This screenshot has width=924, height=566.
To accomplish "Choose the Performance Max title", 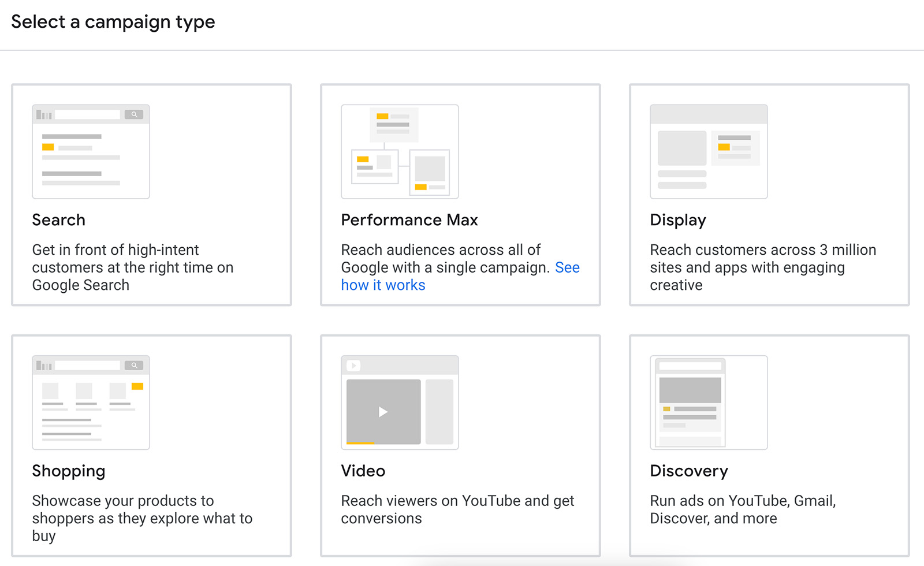I will (409, 220).
